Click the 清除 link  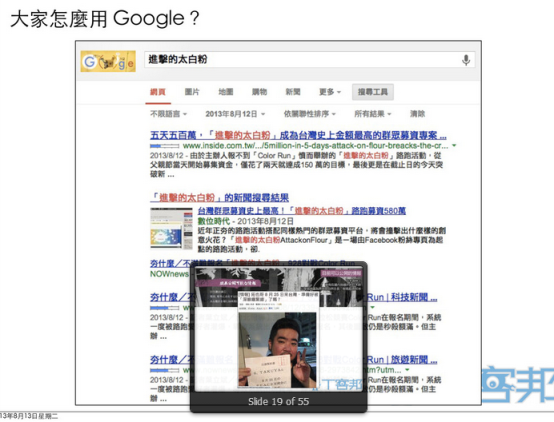[417, 114]
